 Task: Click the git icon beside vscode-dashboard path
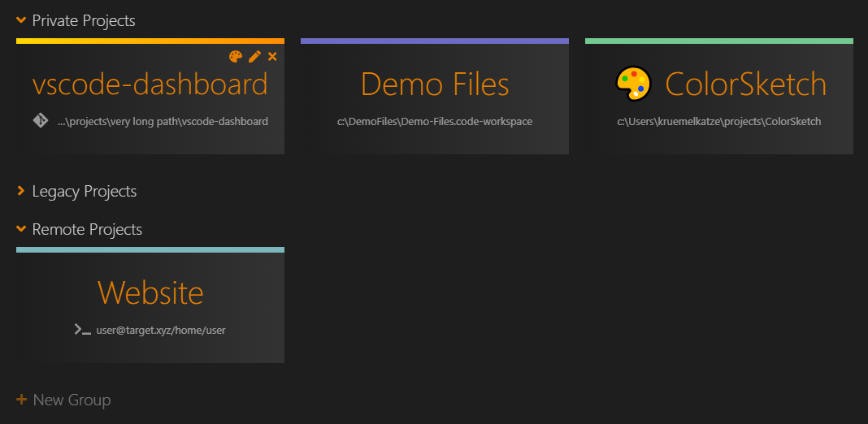[x=41, y=121]
